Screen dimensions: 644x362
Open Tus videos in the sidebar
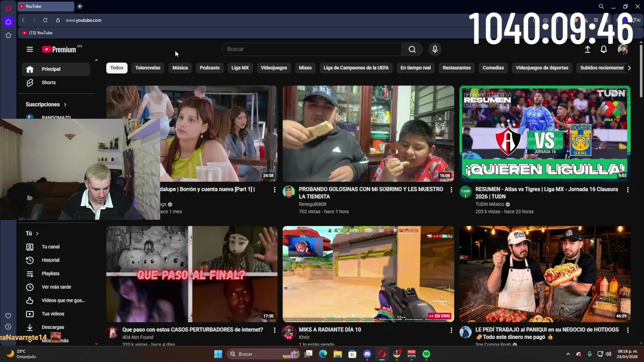pyautogui.click(x=56, y=314)
